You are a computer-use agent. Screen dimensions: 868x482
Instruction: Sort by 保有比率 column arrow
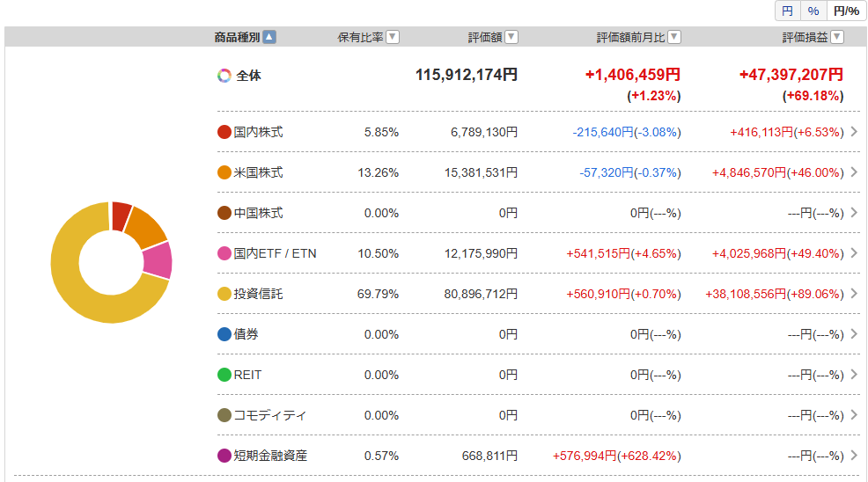coord(393,37)
